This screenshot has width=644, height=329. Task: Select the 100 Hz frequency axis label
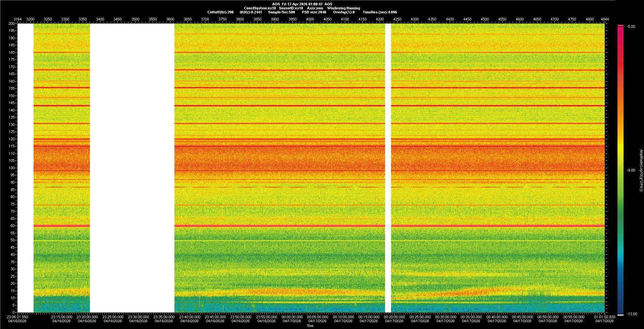click(11, 168)
